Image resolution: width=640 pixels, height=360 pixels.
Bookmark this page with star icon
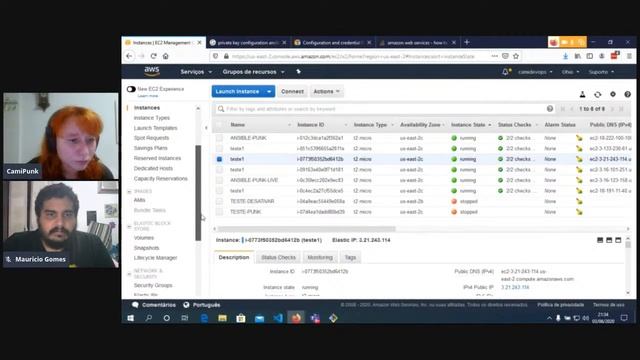pyautogui.click(x=516, y=56)
